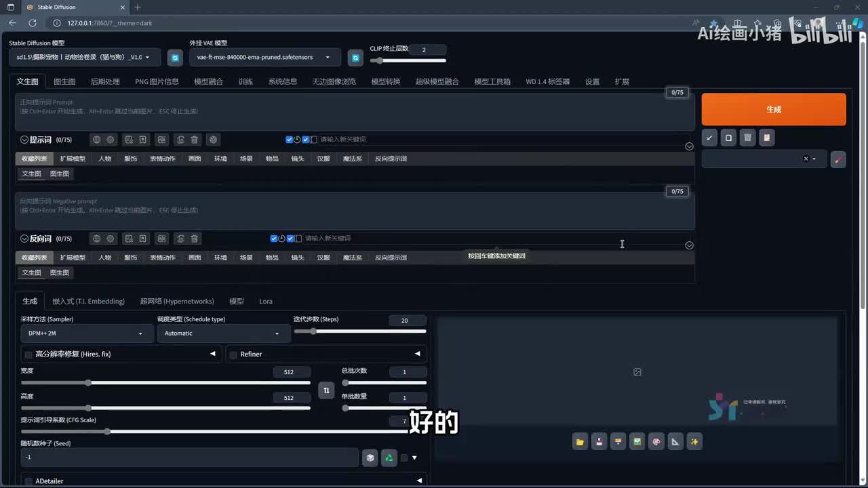Image resolution: width=868 pixels, height=488 pixels.
Task: Toggle the extra seed checkbox
Action: [404, 457]
